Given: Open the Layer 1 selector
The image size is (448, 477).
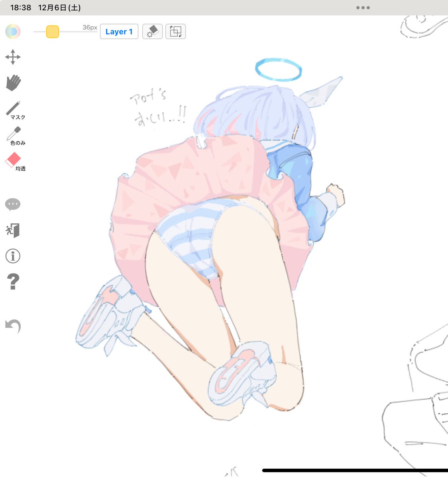Looking at the screenshot, I should [x=119, y=31].
